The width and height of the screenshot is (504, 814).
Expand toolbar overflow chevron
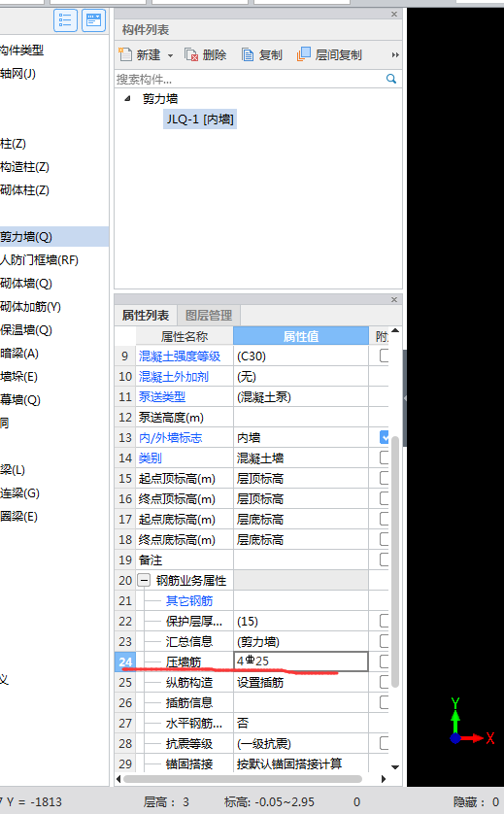(x=395, y=55)
